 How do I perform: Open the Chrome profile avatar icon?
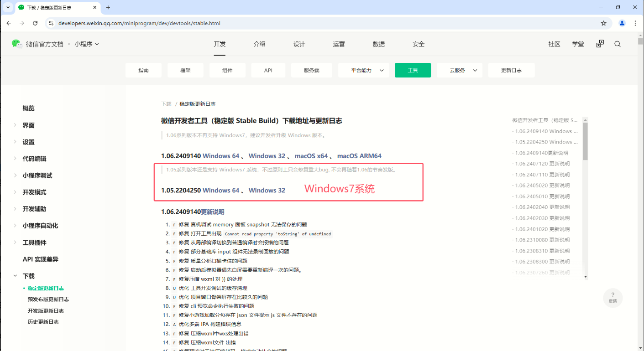(622, 23)
